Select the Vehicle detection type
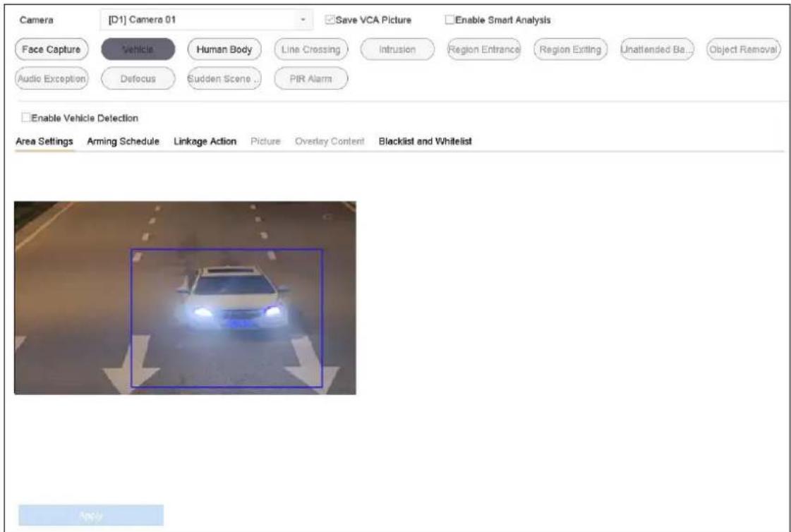791x532 pixels. point(138,49)
